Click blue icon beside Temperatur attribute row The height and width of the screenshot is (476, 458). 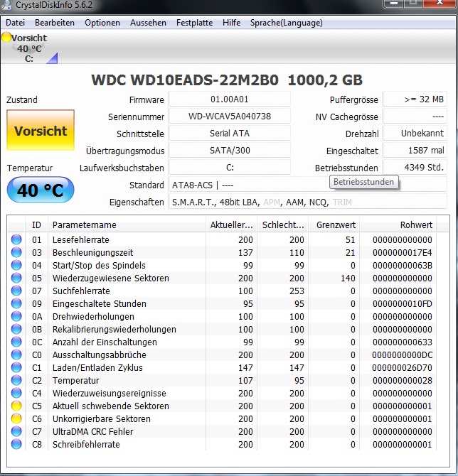[x=16, y=381]
